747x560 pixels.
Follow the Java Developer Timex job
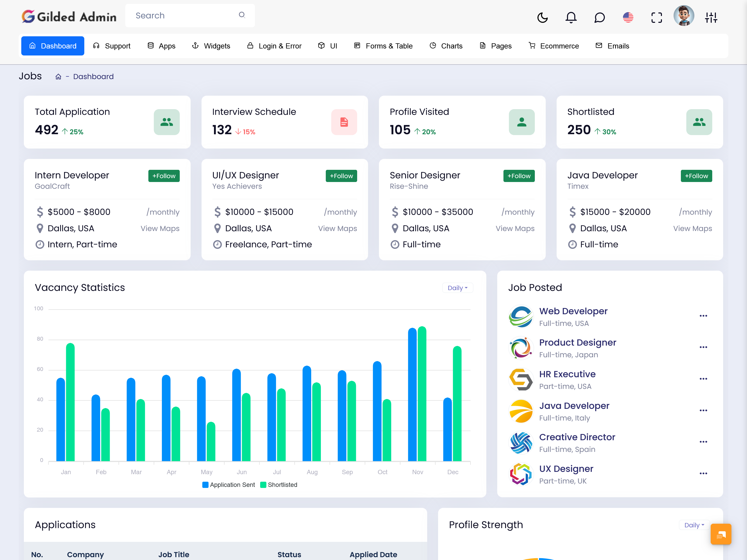(x=696, y=176)
